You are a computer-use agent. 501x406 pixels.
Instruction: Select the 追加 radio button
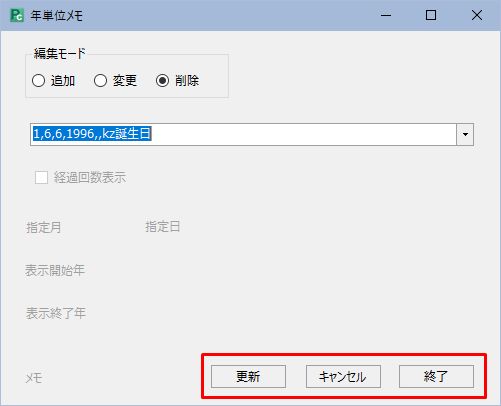(38, 81)
